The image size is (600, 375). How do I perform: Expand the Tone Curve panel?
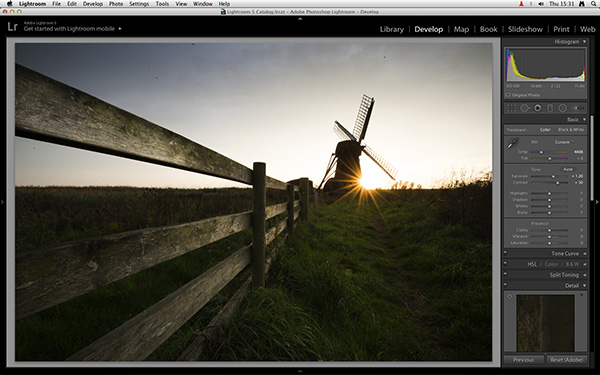pyautogui.click(x=585, y=253)
